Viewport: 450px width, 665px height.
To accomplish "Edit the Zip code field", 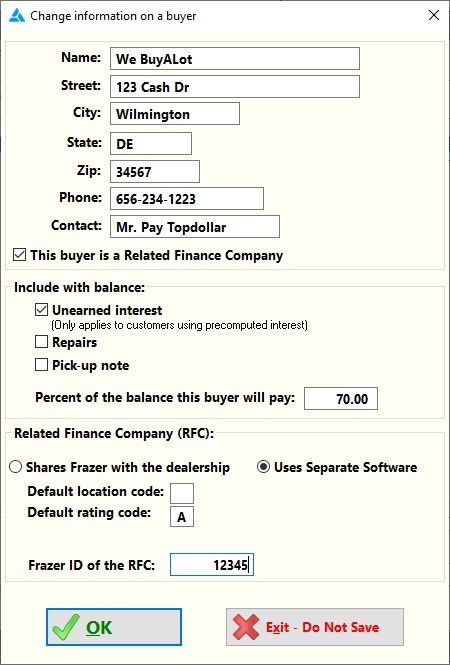I will coord(155,171).
